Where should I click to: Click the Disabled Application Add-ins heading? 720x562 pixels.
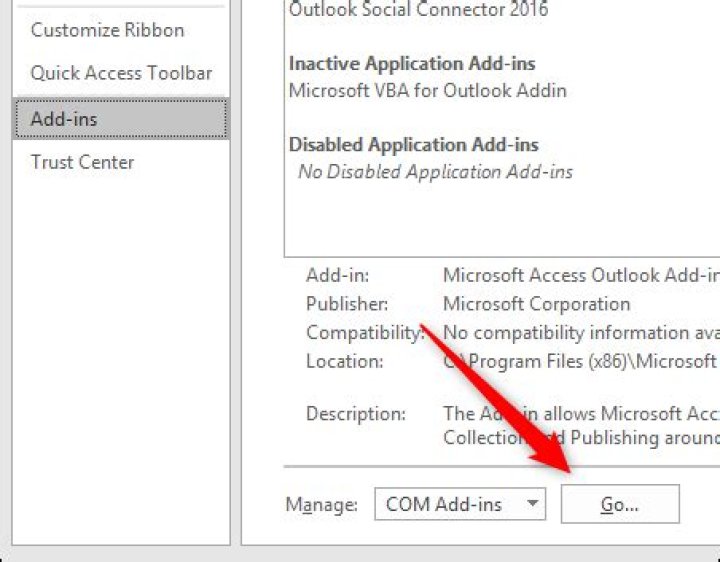[413, 145]
